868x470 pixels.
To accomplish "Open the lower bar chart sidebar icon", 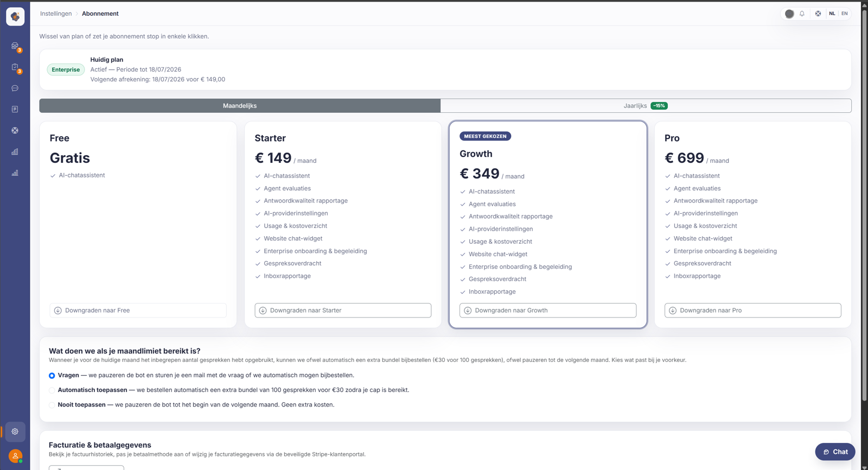I will [15, 173].
